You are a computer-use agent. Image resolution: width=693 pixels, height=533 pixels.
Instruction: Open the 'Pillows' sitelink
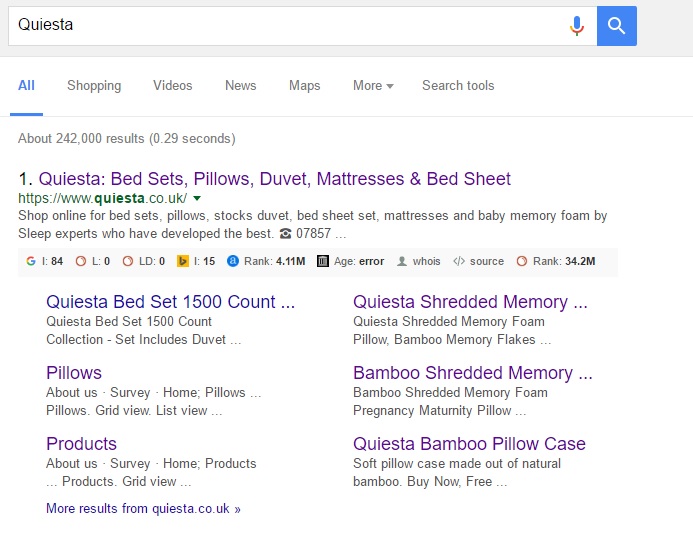coord(74,373)
